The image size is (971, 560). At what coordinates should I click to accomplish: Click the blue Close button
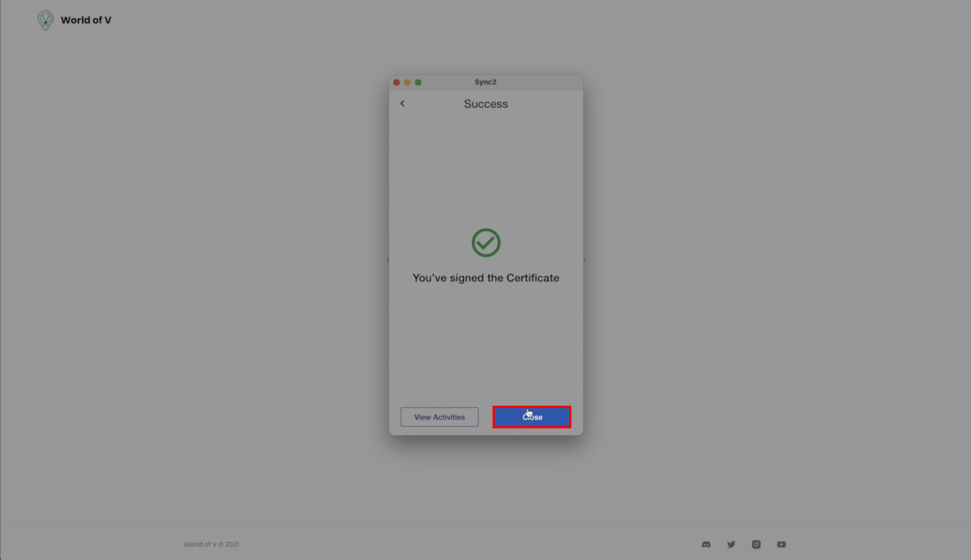click(x=532, y=417)
